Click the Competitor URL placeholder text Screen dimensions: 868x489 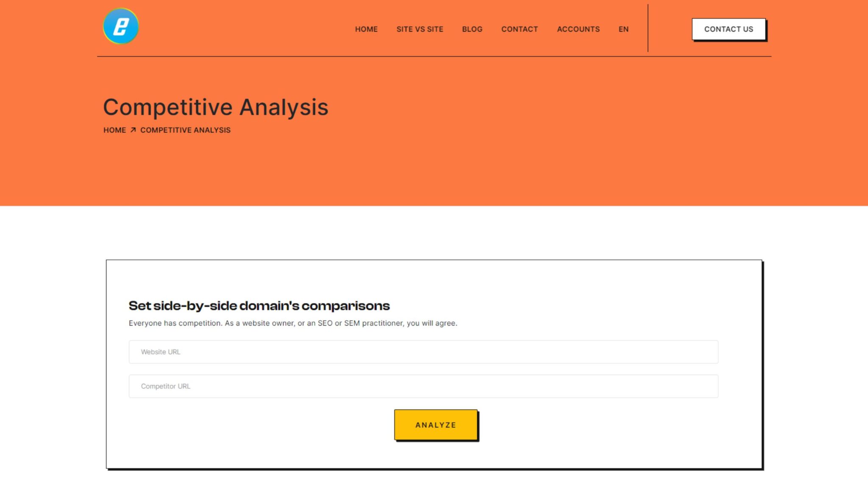pos(165,386)
